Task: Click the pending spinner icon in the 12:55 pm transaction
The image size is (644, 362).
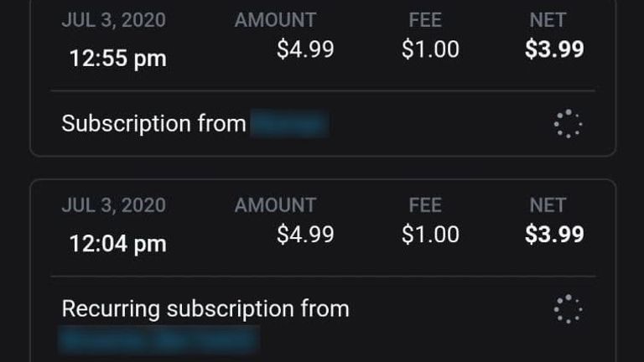Action: [x=568, y=123]
